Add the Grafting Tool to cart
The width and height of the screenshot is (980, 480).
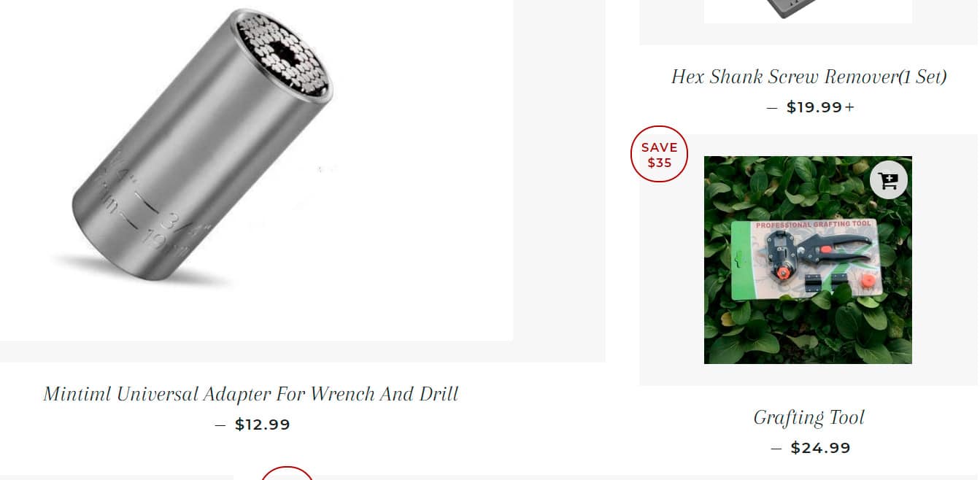(x=888, y=180)
